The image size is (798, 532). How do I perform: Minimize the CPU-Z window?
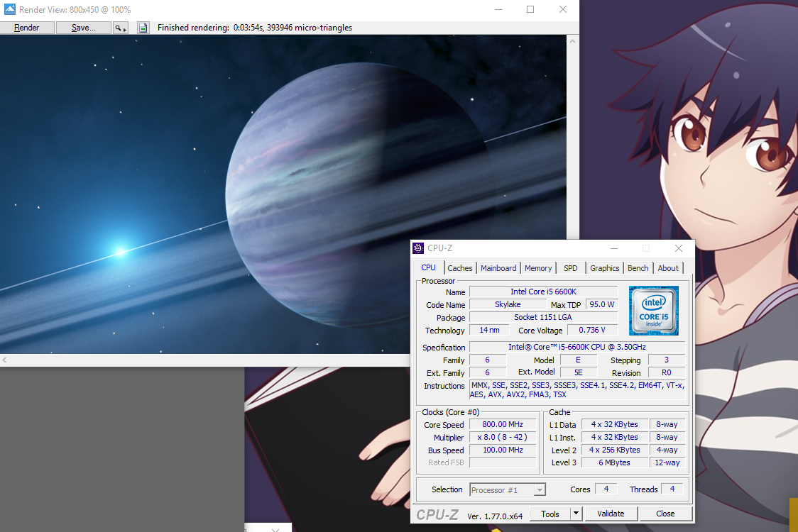[613, 248]
